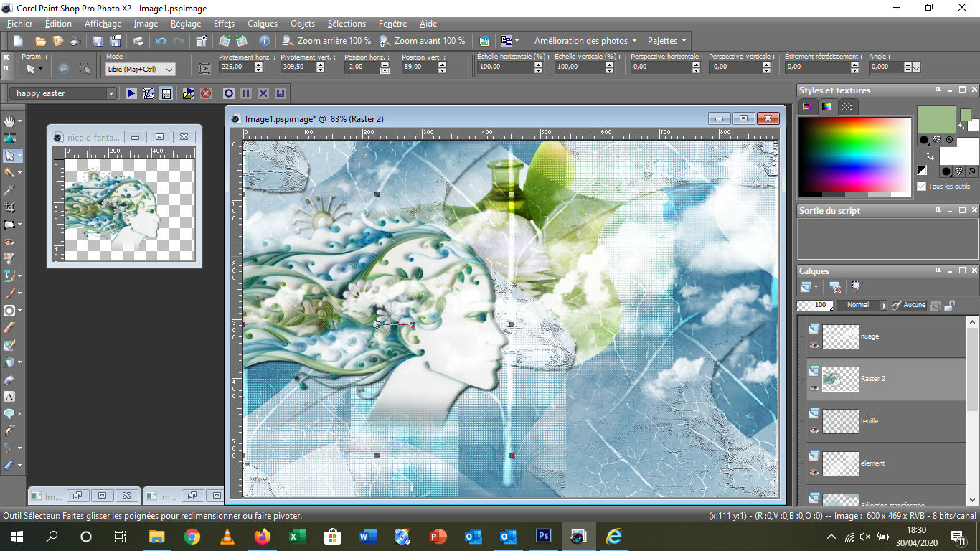
Task: Swap foreground and background materials
Action: coord(930,156)
